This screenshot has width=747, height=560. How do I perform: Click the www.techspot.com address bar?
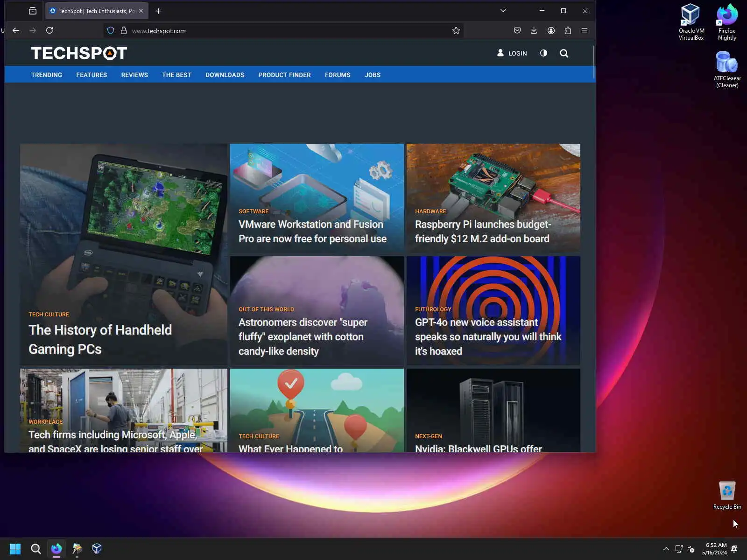click(283, 31)
